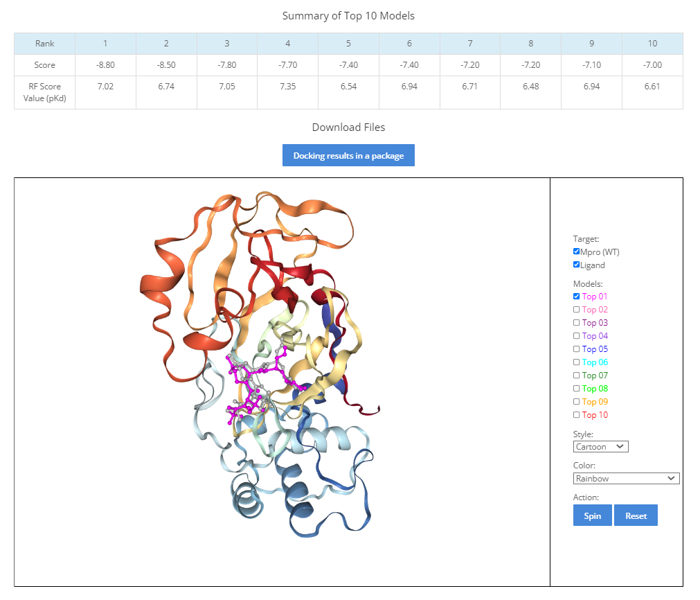700x600 pixels.
Task: Tick the Top 09 orange model
Action: pos(577,402)
